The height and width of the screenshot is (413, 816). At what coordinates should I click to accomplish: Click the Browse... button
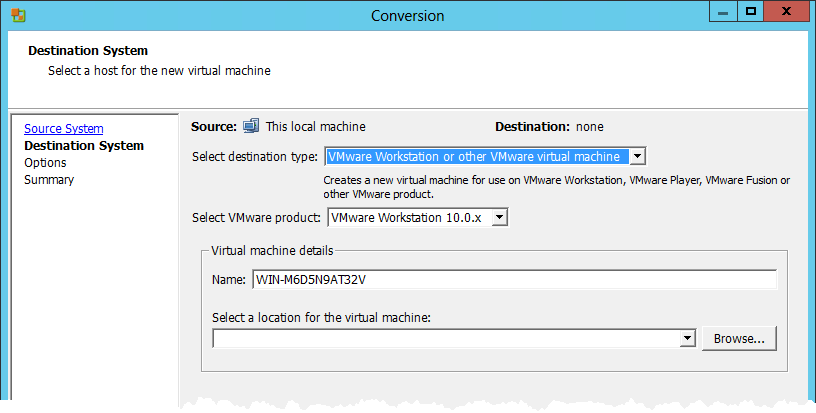pyautogui.click(x=739, y=339)
